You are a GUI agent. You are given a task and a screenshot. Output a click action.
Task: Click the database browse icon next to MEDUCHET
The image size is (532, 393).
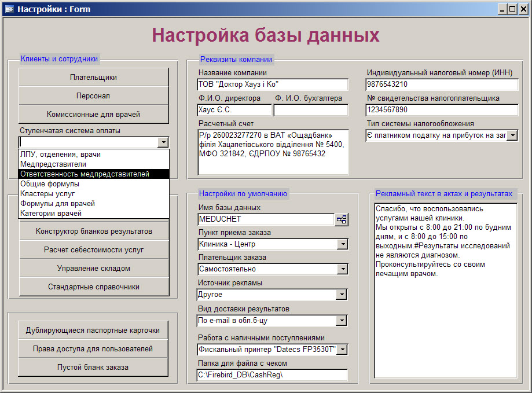[x=342, y=219]
